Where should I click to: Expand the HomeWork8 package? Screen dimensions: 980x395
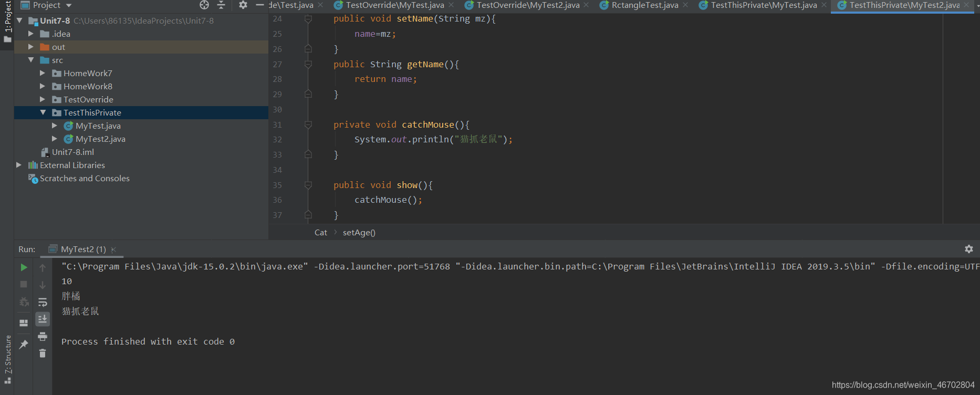(x=43, y=86)
